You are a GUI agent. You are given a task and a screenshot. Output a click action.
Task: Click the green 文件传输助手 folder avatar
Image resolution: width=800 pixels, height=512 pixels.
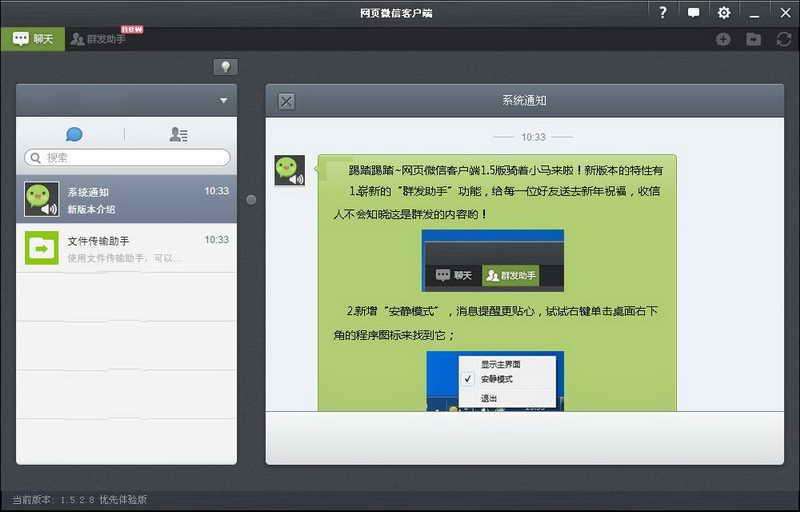pyautogui.click(x=42, y=248)
